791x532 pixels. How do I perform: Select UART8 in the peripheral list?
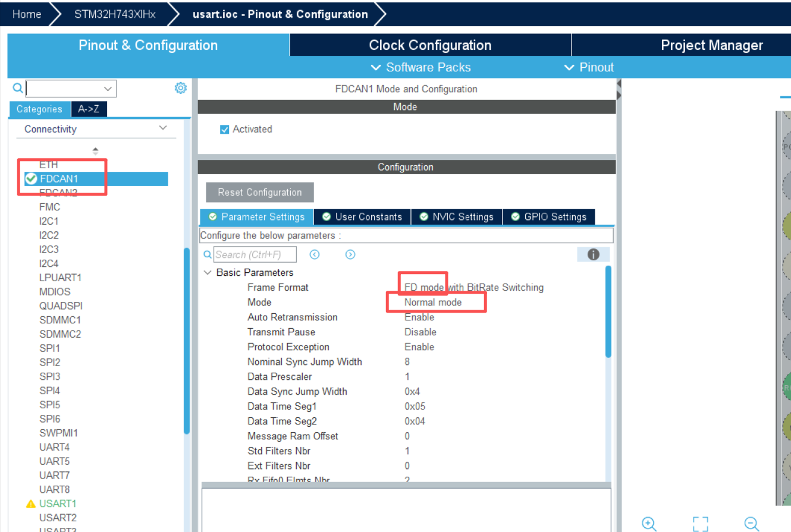click(x=55, y=490)
